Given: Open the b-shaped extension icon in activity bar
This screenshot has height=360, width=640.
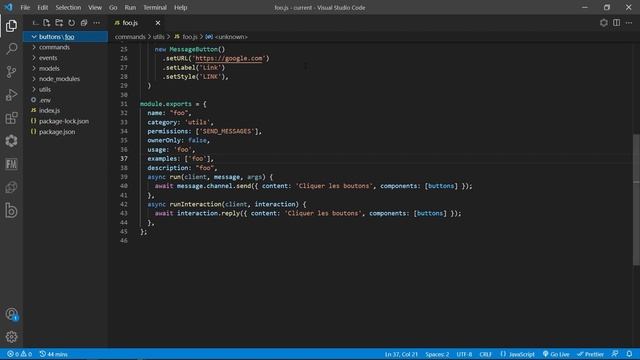Looking at the screenshot, I should [x=11, y=211].
